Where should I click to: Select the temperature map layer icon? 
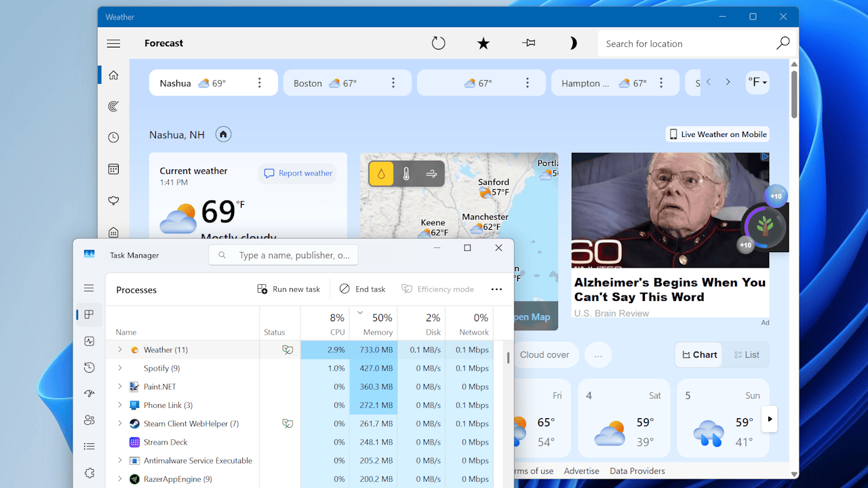pos(406,174)
